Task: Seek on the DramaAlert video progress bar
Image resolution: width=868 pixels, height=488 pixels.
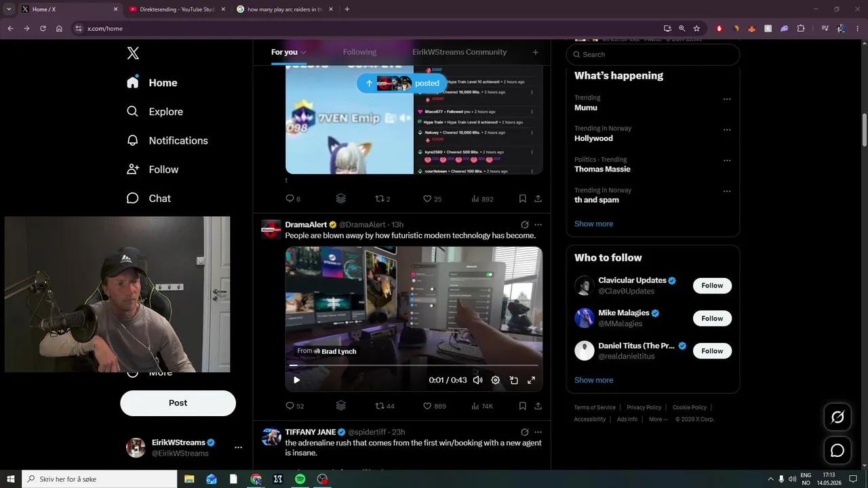Action: click(414, 365)
